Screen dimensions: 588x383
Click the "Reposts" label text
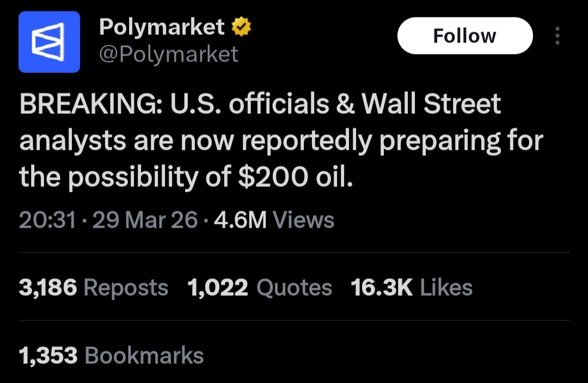coord(125,288)
